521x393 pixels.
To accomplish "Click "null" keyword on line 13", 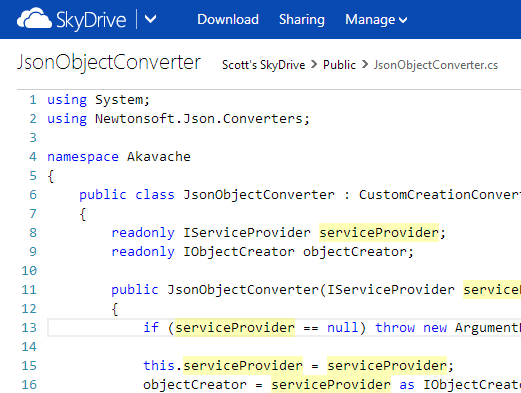I will click(x=343, y=328).
